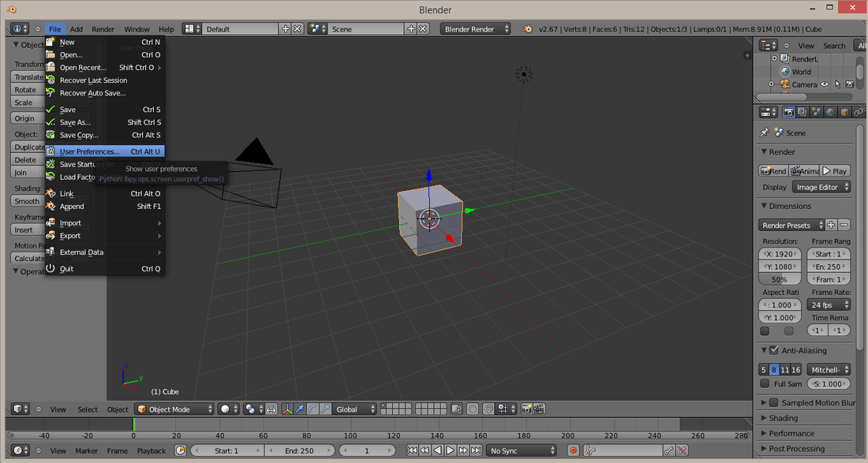Click the End: 250 frame field
868x463 pixels.
pyautogui.click(x=300, y=451)
